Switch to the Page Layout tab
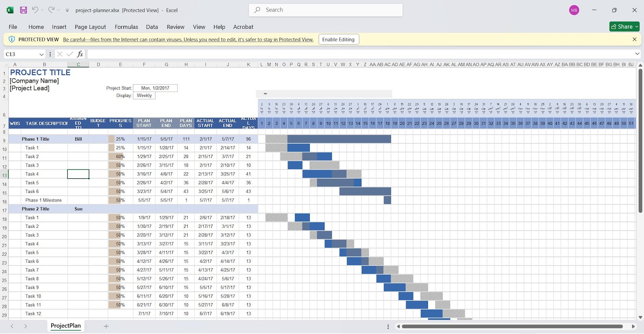The height and width of the screenshot is (334, 644). tap(90, 27)
